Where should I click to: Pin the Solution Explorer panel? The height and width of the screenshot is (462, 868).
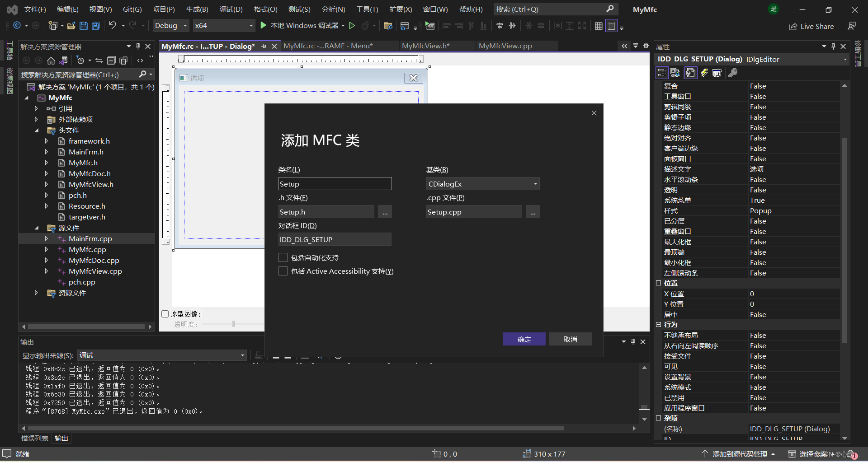(138, 46)
